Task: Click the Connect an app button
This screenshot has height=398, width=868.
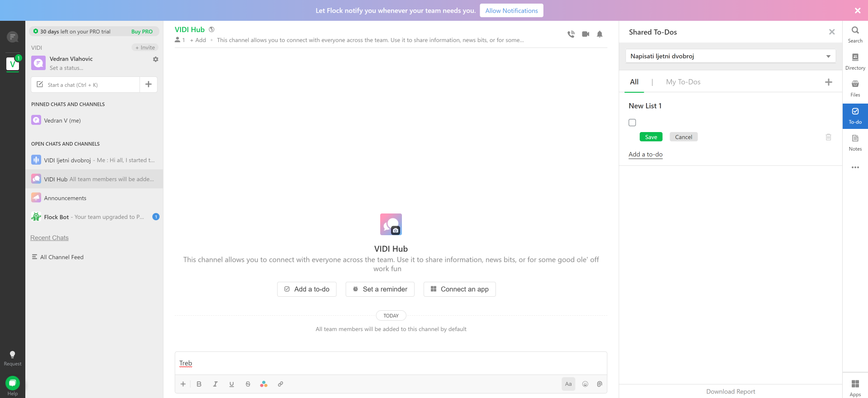Action: tap(459, 289)
